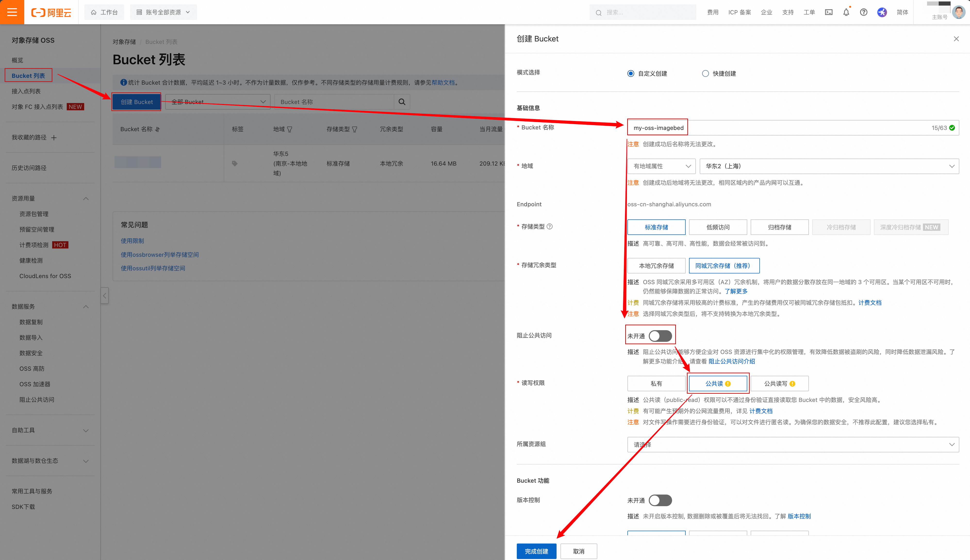This screenshot has height=560, width=970.
Task: Open the ICP filing menu
Action: pyautogui.click(x=740, y=12)
